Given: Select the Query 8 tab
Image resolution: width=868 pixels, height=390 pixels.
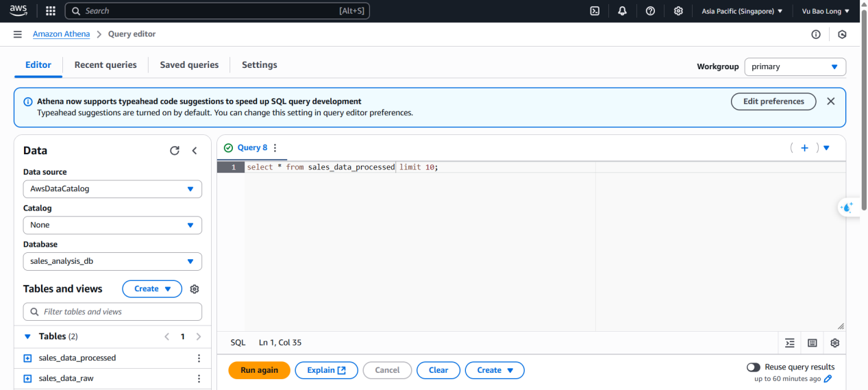Looking at the screenshot, I should click(252, 148).
